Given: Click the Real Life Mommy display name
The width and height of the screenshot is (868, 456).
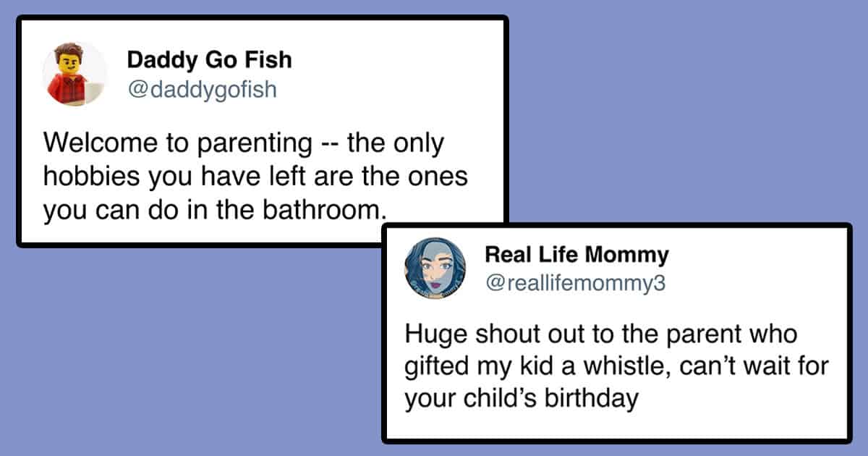Looking at the screenshot, I should pyautogui.click(x=576, y=255).
